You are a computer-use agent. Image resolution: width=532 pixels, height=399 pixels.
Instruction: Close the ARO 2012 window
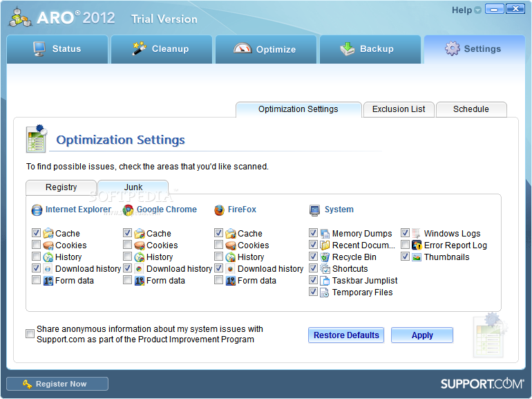[x=515, y=9]
